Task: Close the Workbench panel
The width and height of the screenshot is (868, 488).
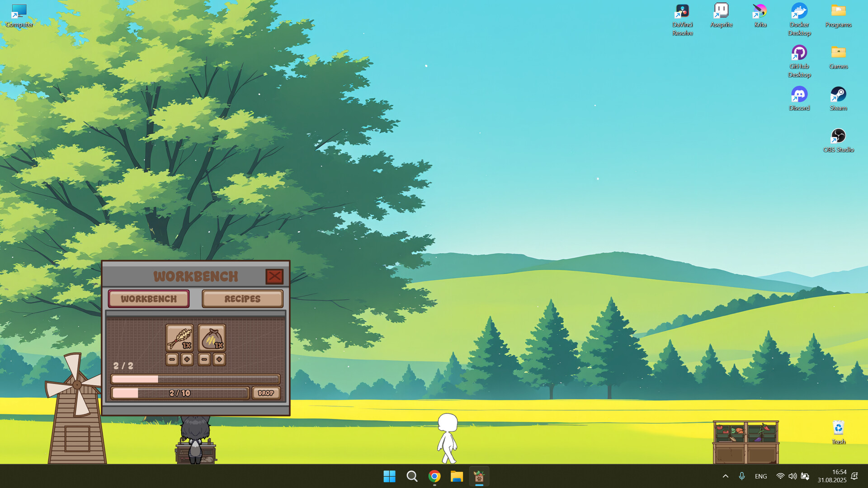Action: pos(274,276)
